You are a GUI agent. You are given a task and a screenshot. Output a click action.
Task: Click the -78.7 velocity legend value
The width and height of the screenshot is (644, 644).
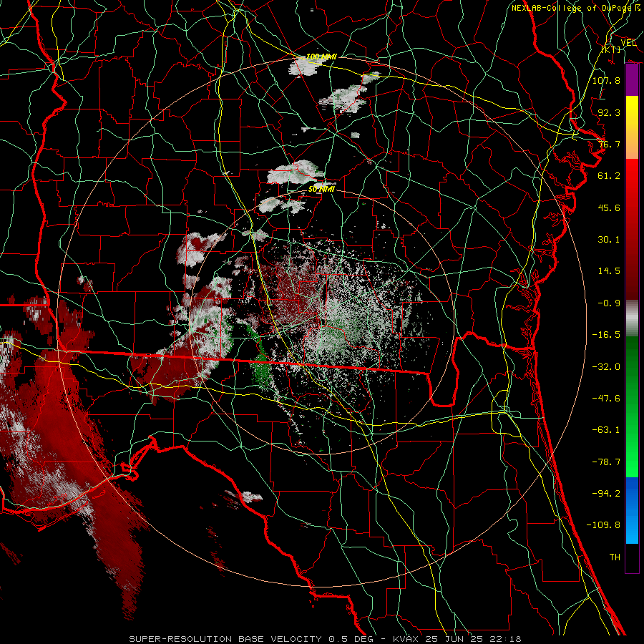pos(606,462)
